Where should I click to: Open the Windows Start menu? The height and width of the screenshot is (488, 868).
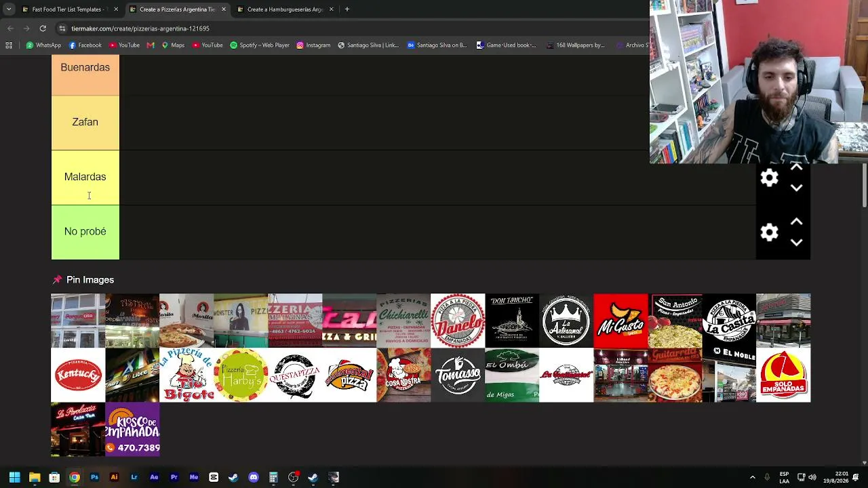(14, 478)
